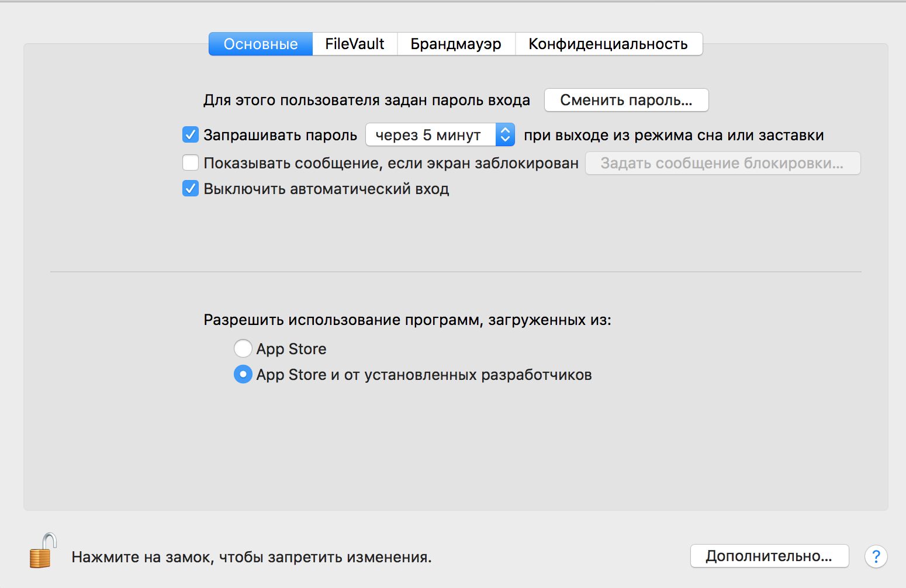This screenshot has width=906, height=588.
Task: Open help via the question mark button
Action: (876, 556)
